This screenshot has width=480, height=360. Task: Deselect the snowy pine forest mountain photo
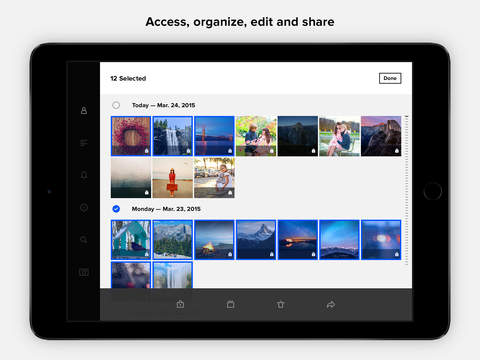[x=173, y=240]
